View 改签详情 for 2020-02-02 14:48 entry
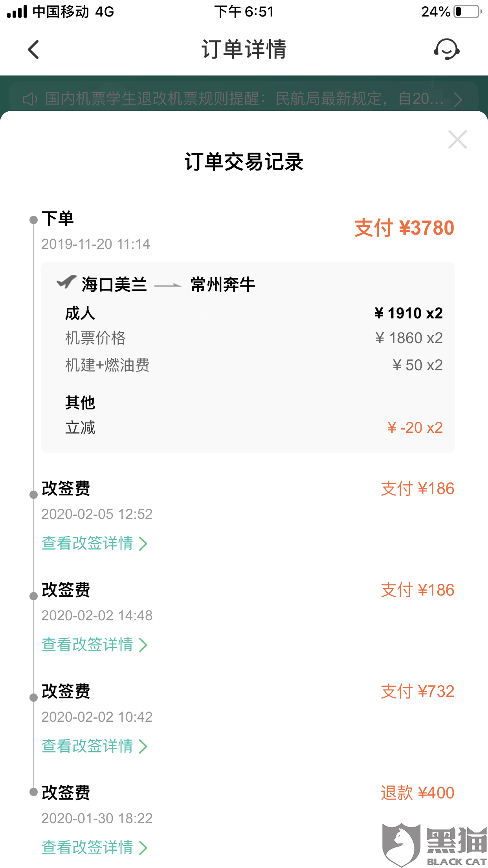The height and width of the screenshot is (868, 488). [94, 645]
